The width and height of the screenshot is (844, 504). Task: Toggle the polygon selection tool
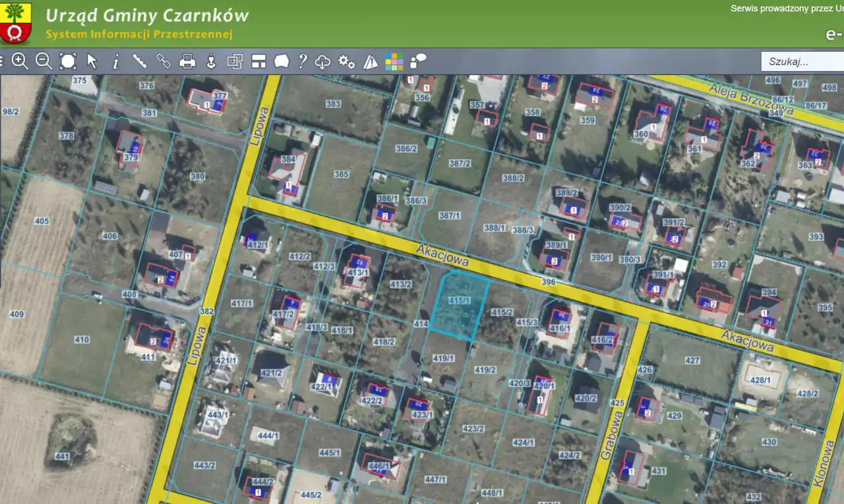point(282,61)
